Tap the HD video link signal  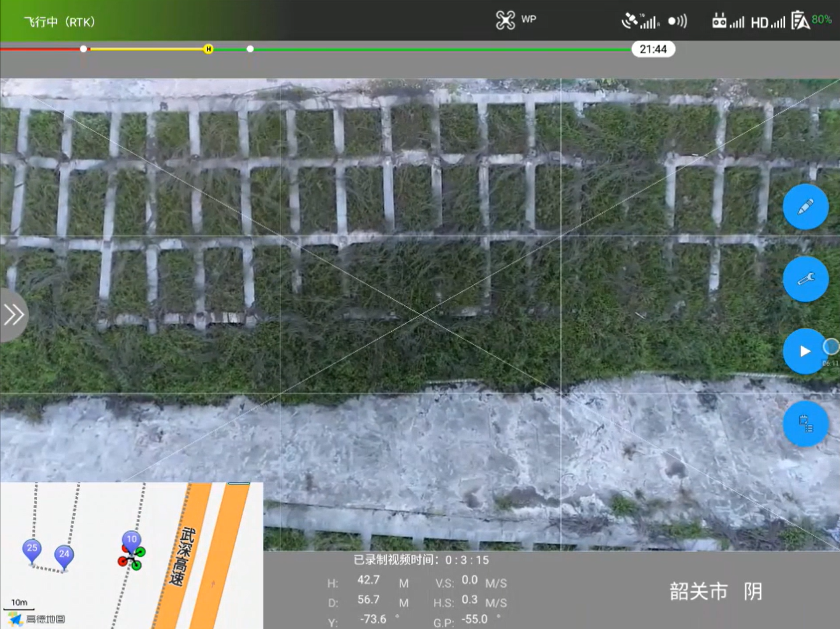[767, 22]
